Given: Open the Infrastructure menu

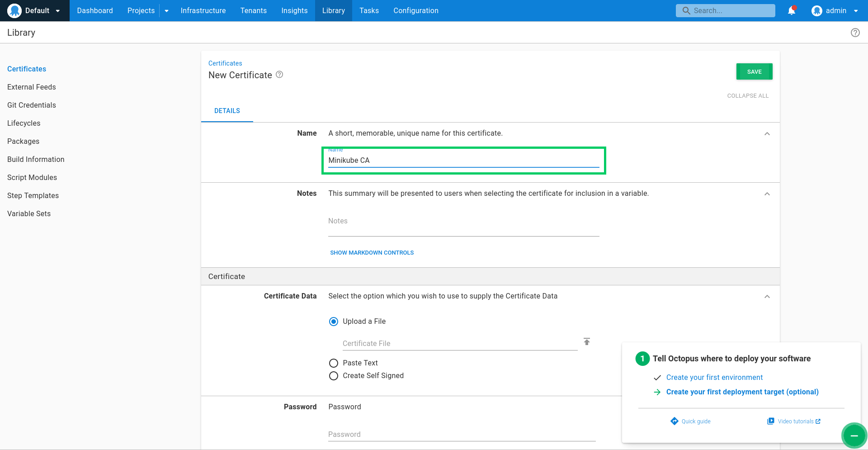Looking at the screenshot, I should click(x=203, y=10).
